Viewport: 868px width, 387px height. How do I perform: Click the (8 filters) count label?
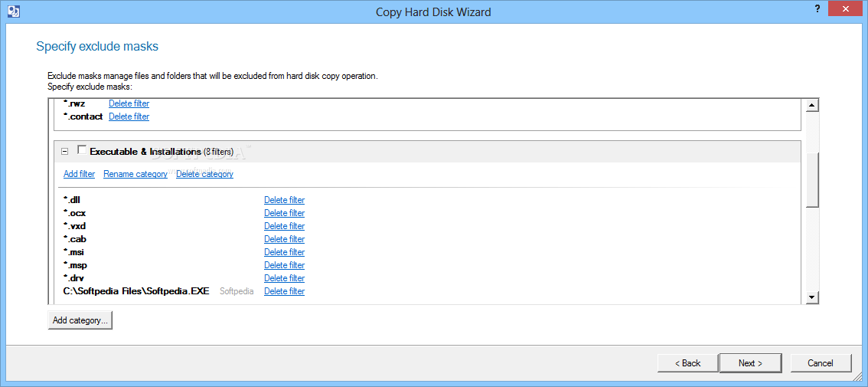[219, 152]
